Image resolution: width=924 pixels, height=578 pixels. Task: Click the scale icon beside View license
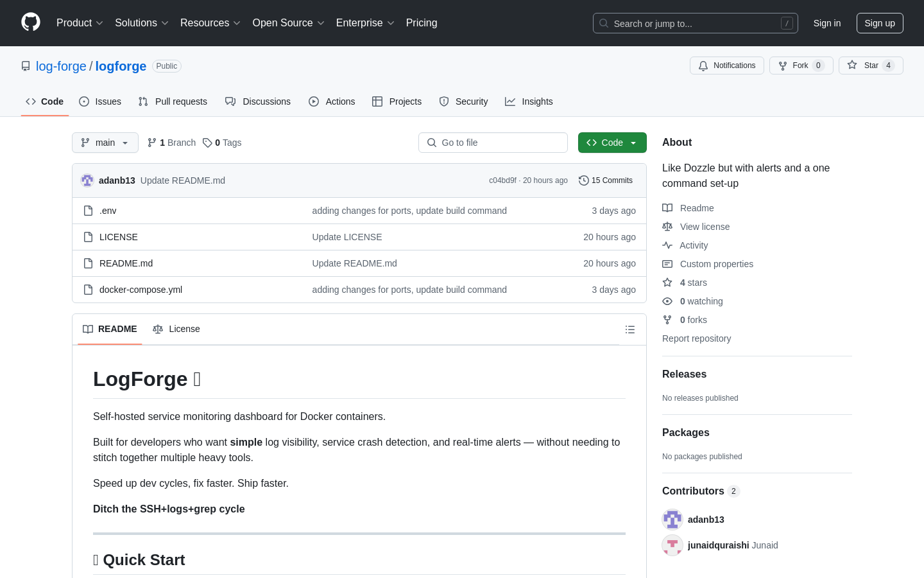(x=667, y=227)
